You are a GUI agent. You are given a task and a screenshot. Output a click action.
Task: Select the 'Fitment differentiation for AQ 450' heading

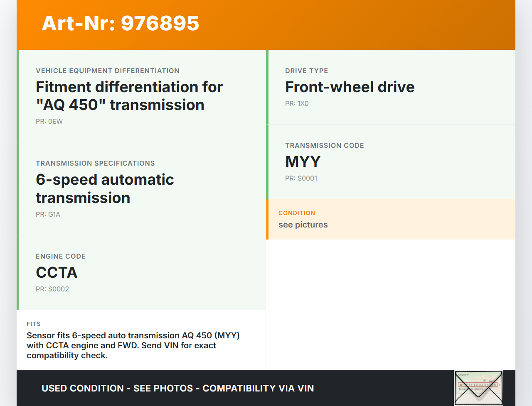click(129, 96)
